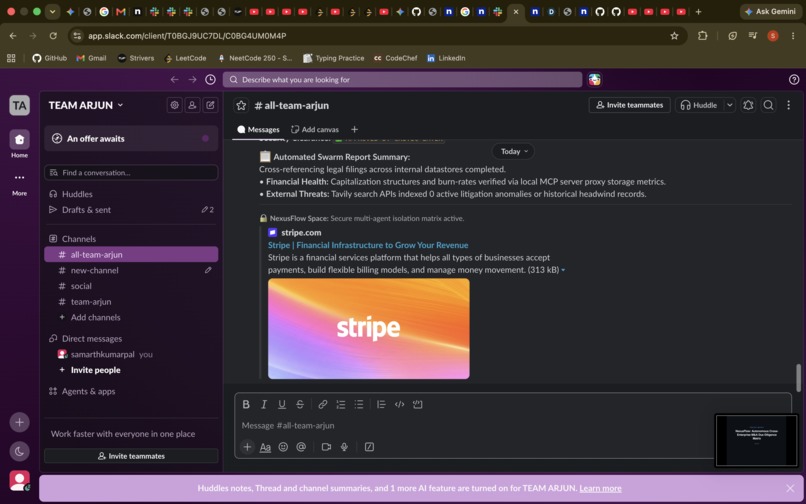Screen dimensions: 806x504
Task: Open the slash shortcuts menu
Action: pos(369,447)
